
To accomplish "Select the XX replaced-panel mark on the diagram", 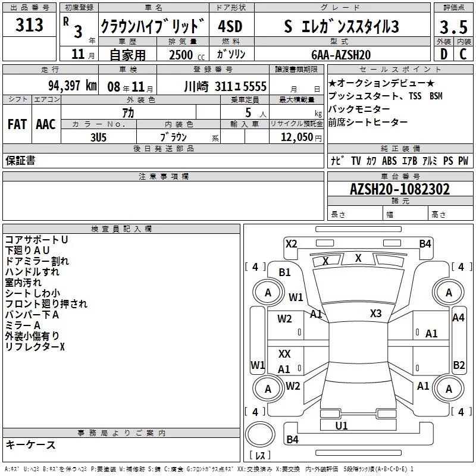I will [284, 354].
